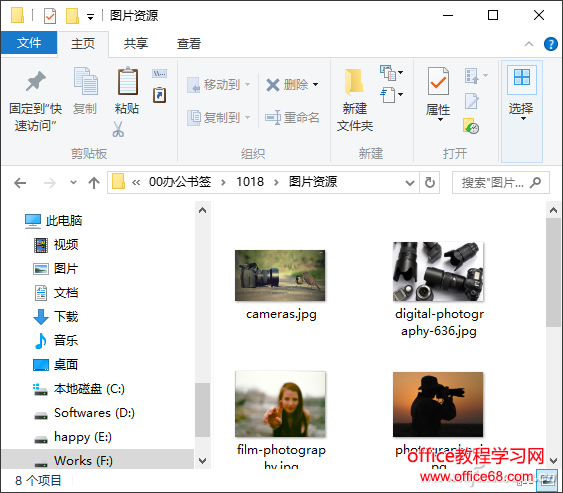Select happy (E:) drive
This screenshot has width=563, height=493.
(x=73, y=437)
